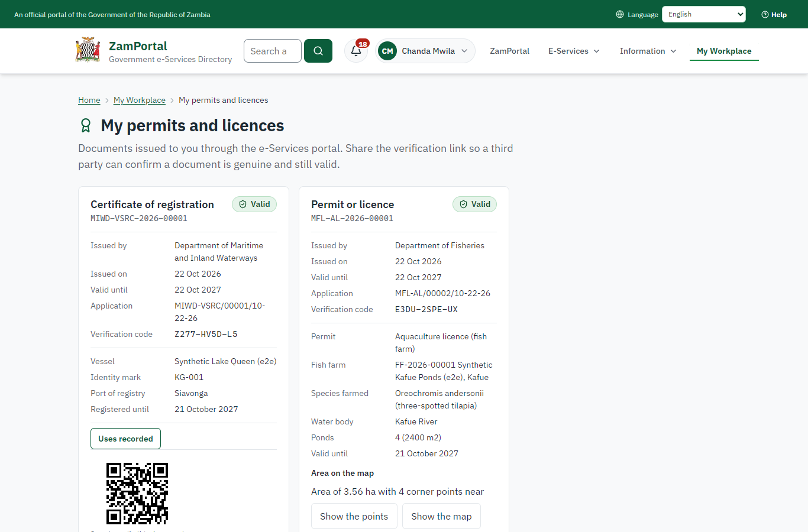Image resolution: width=808 pixels, height=532 pixels.
Task: Click Department of Fisheries issuer text
Action: tap(439, 245)
